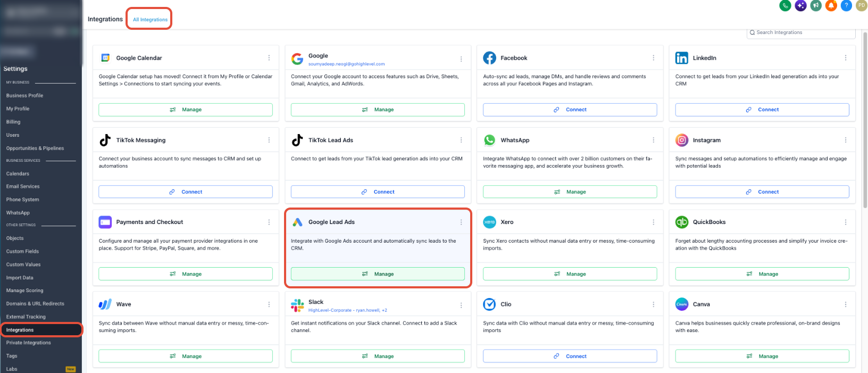This screenshot has width=868, height=373.
Task: Click the Xero logo icon
Action: pos(490,222)
